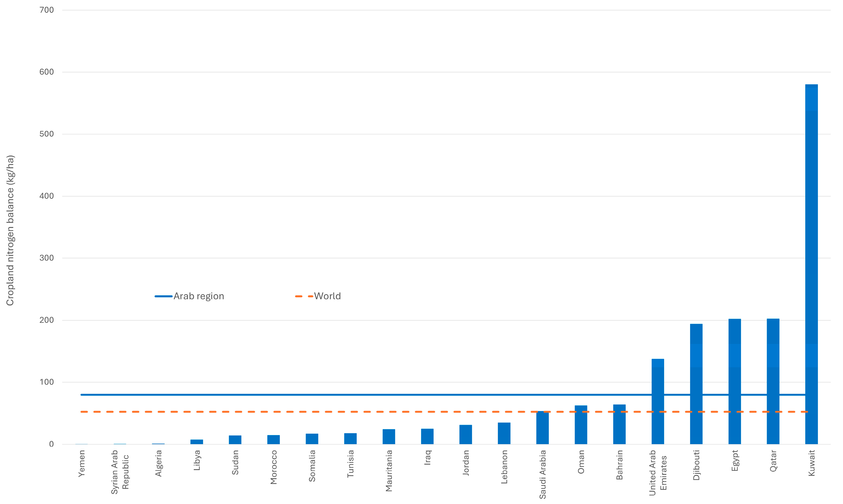Click the World legend entry

[327, 296]
